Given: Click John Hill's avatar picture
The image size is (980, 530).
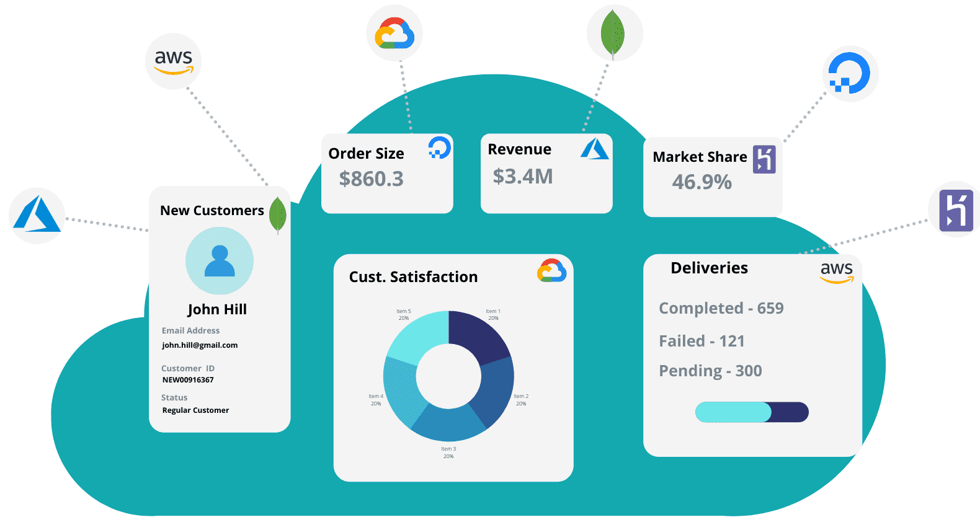Looking at the screenshot, I should pyautogui.click(x=220, y=260).
